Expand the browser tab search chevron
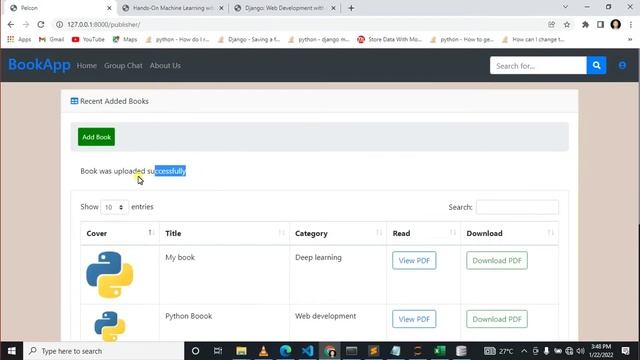Viewport: 640px width, 360px height. point(565,7)
